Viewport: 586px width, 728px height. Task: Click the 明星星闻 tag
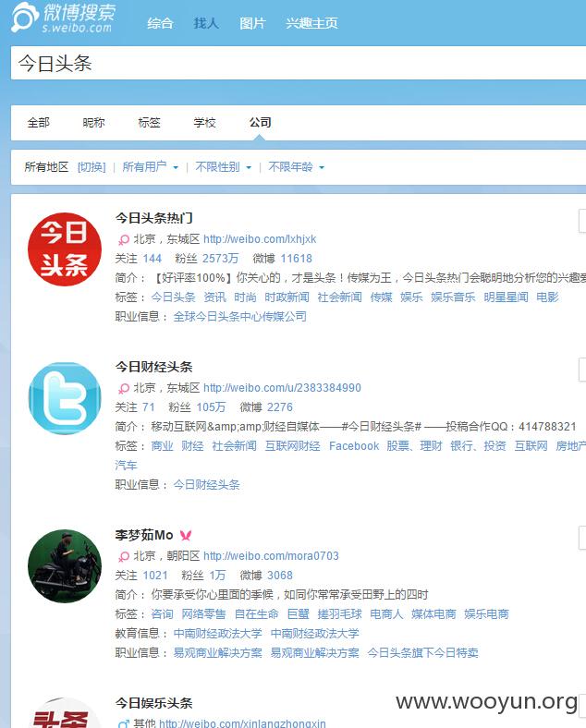tap(507, 297)
